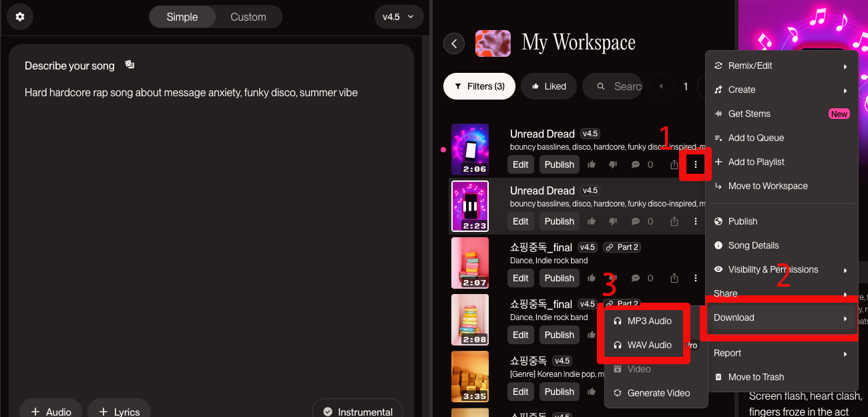Viewport: 868px width, 417px height.
Task: Open three-dot menu of Unread Dread 2:06
Action: click(x=696, y=164)
